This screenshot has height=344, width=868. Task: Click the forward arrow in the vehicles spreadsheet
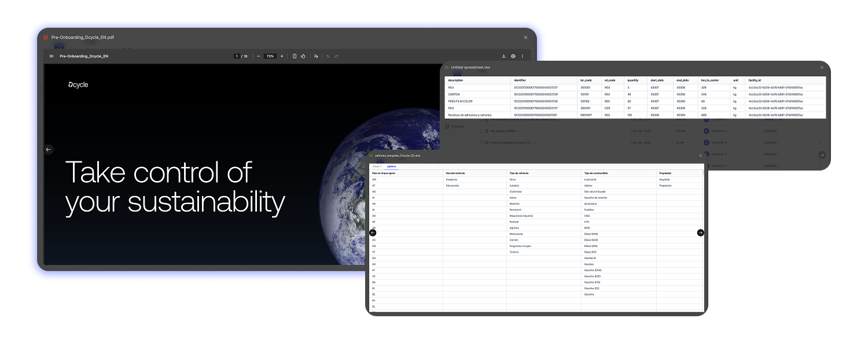click(700, 232)
